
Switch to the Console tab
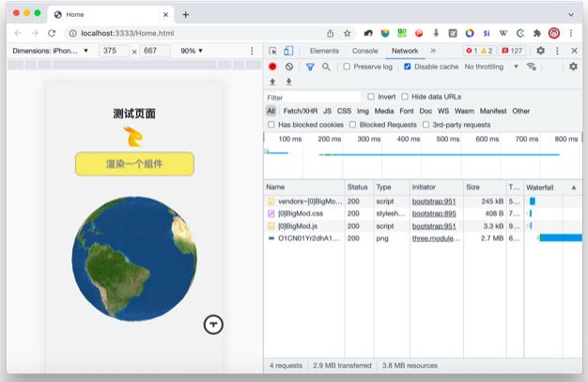point(364,51)
